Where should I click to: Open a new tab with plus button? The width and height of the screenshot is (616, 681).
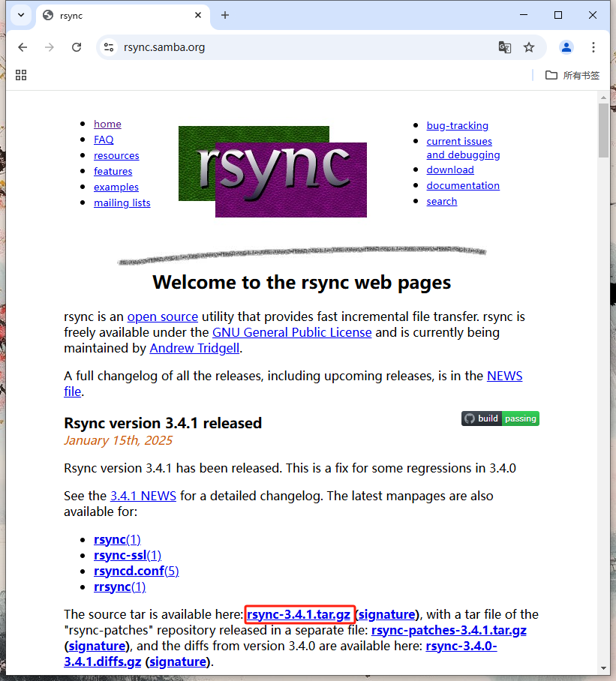point(225,15)
